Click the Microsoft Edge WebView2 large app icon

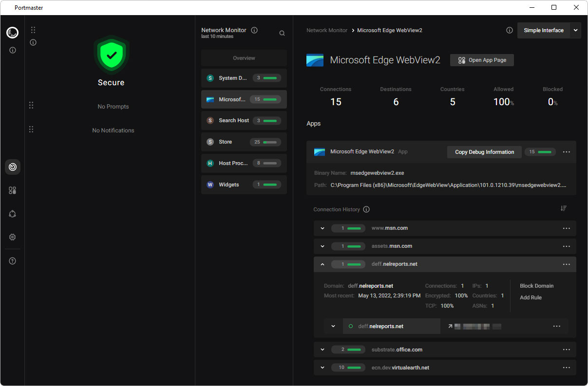coord(315,60)
